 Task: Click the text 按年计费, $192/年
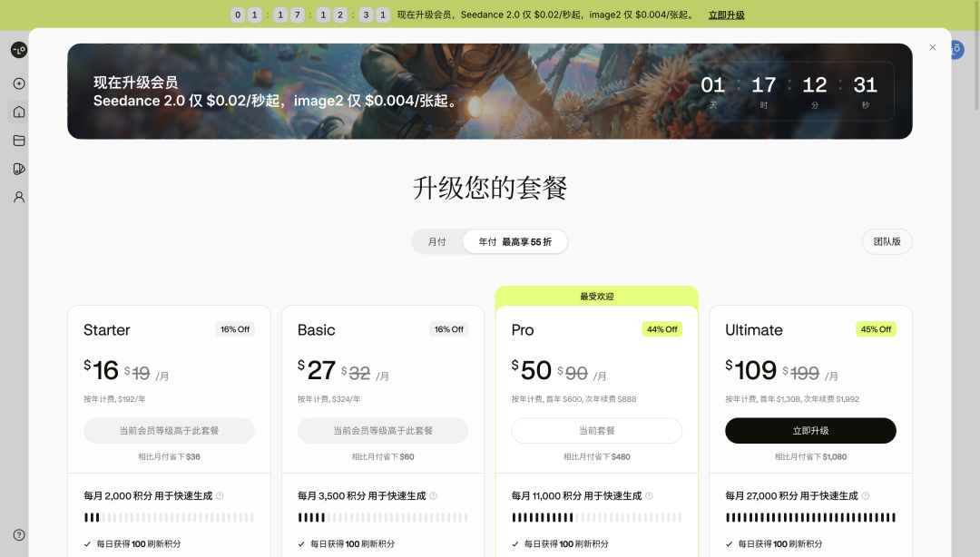[x=114, y=399]
